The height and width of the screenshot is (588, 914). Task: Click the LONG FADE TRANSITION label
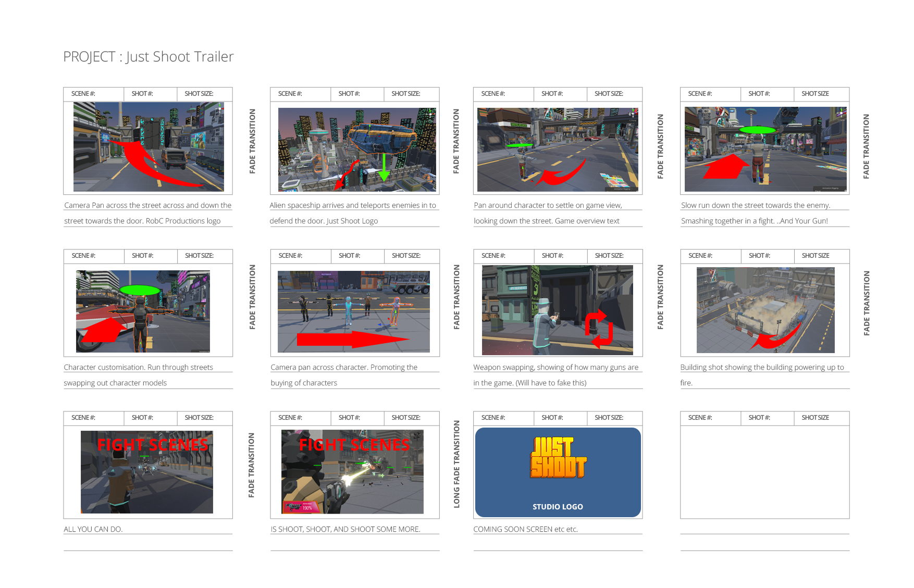pyautogui.click(x=457, y=464)
